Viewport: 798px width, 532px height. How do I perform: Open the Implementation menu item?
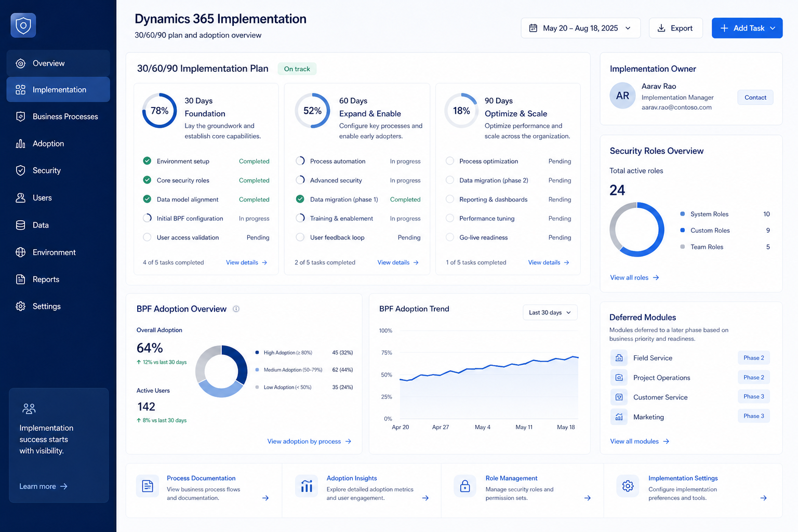(x=58, y=90)
